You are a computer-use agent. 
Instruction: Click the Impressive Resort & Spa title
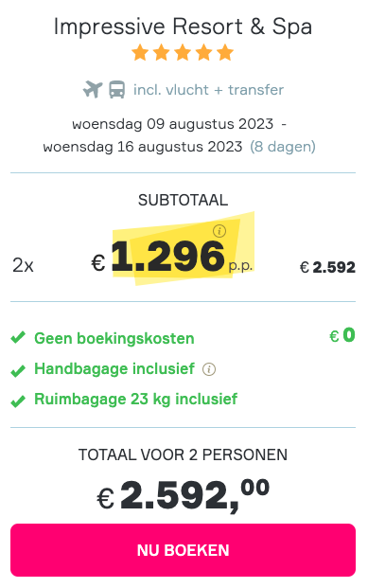[x=183, y=27]
